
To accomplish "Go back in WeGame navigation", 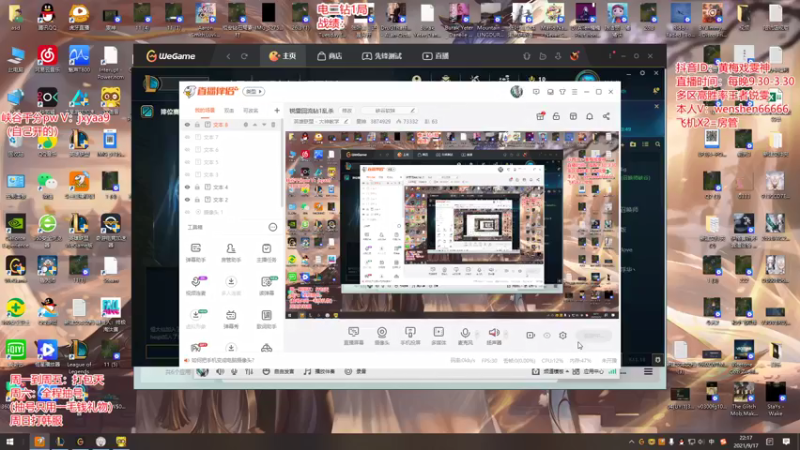I will coord(229,56).
